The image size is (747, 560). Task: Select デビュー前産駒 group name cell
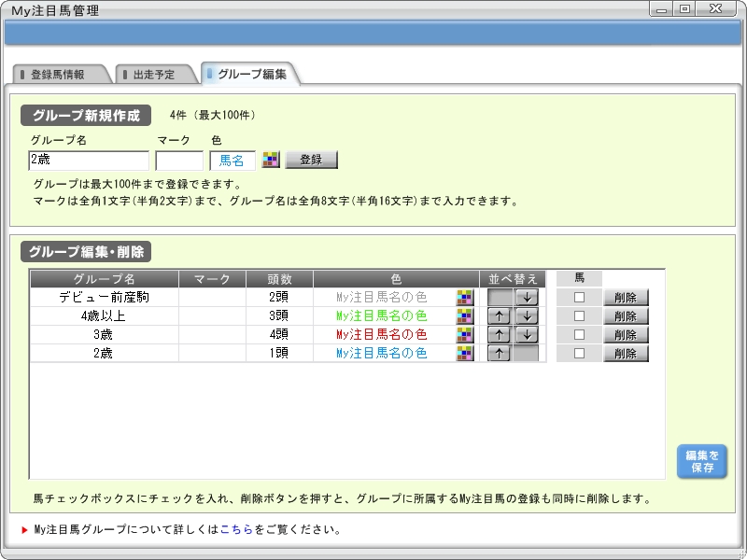pos(105,297)
